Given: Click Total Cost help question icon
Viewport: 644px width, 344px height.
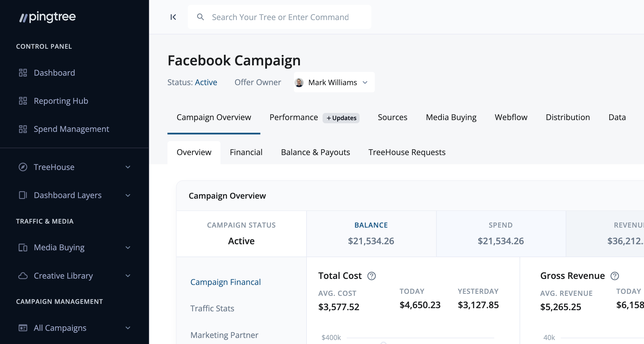Looking at the screenshot, I should (x=372, y=276).
